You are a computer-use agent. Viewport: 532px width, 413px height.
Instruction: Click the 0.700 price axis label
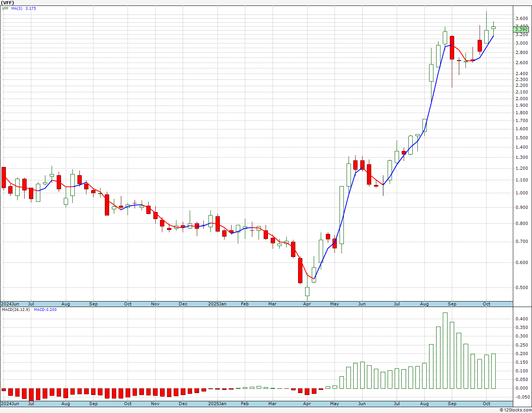point(521,242)
